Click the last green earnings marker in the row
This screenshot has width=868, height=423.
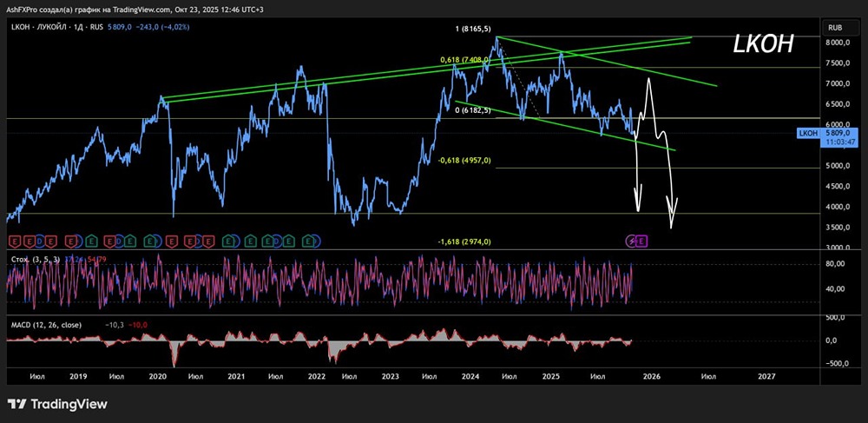click(x=308, y=241)
